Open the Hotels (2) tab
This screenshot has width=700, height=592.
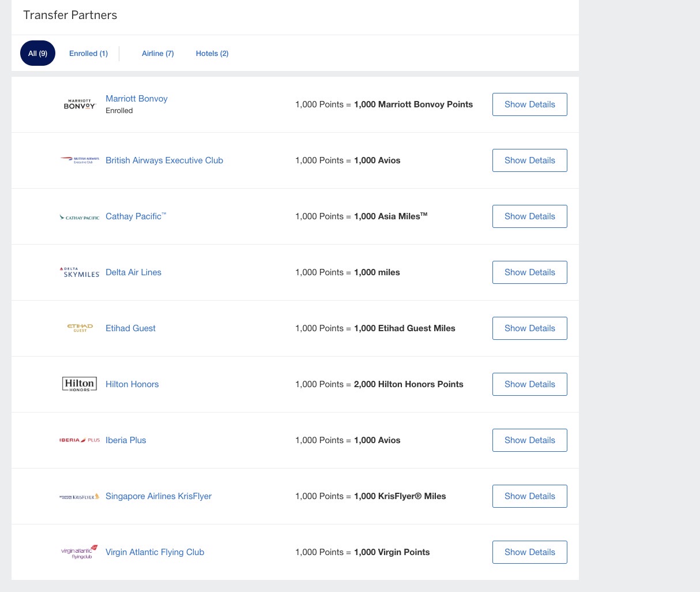point(212,53)
